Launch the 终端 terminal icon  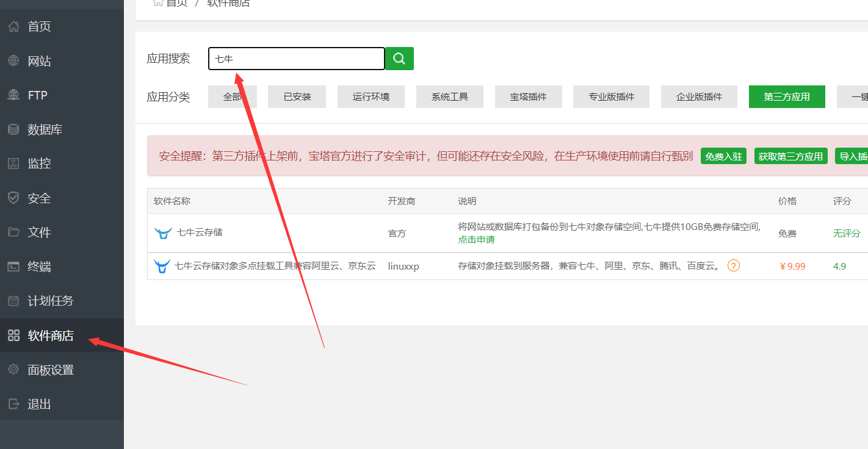pyautogui.click(x=13, y=267)
